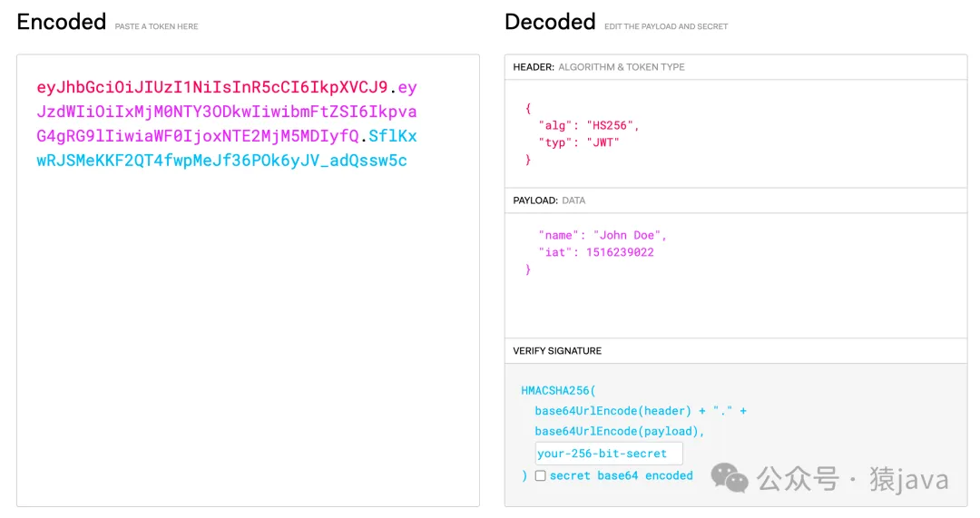
Task: Click the Decoded heading
Action: (550, 22)
